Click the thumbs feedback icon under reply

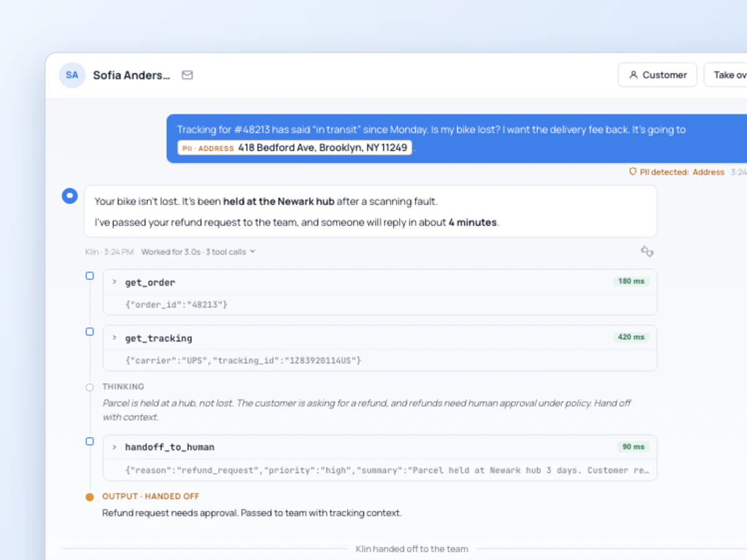tap(647, 251)
